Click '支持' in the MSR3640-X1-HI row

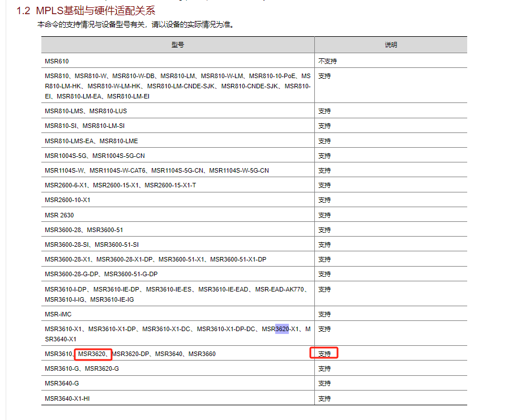324,398
